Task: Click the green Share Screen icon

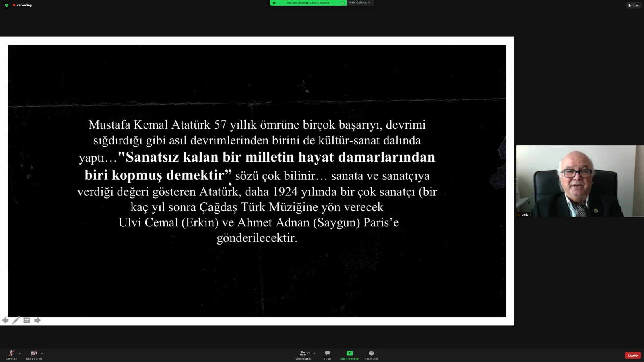Action: [349, 353]
